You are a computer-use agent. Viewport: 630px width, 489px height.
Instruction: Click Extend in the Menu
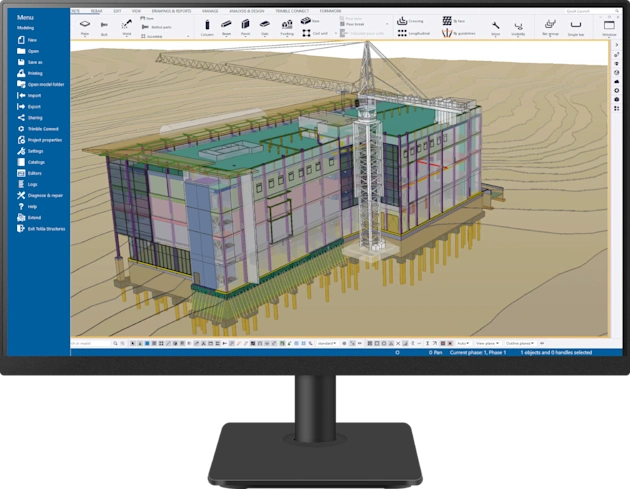pyautogui.click(x=29, y=217)
